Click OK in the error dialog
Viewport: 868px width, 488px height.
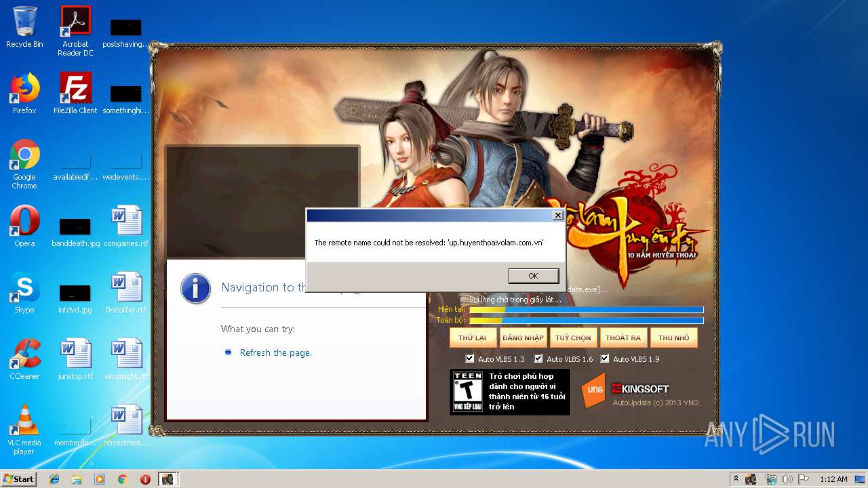(x=533, y=276)
